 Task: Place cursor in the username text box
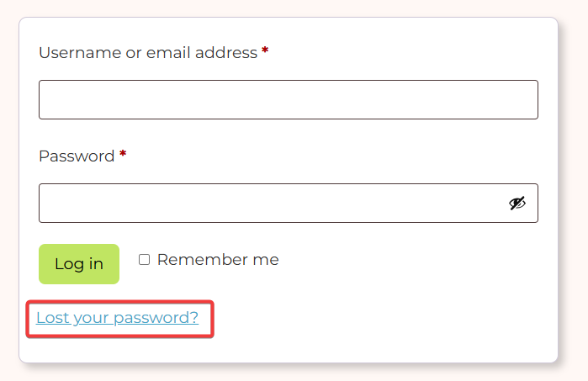pyautogui.click(x=288, y=99)
